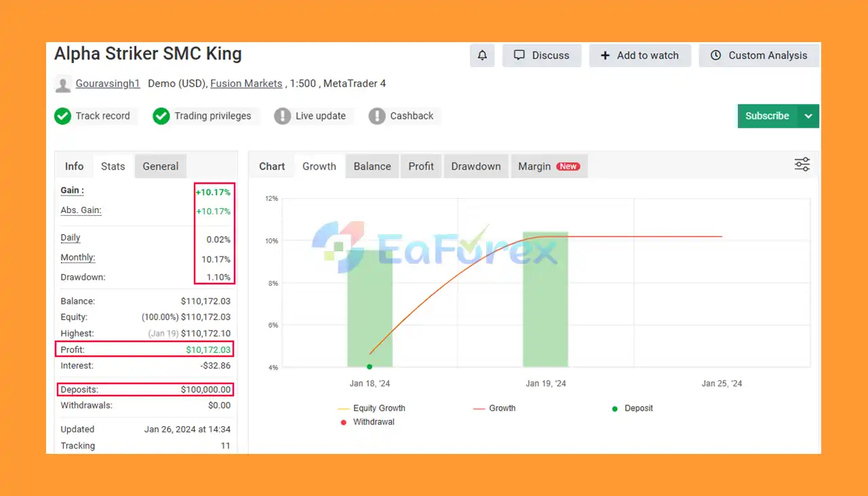Click the Balance value $110,172.03
The height and width of the screenshot is (496, 868).
(205, 301)
